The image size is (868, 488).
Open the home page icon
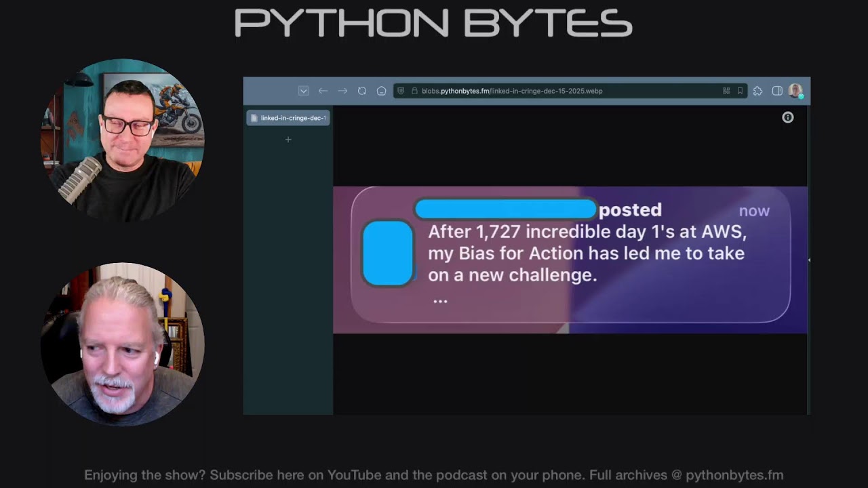click(x=381, y=91)
